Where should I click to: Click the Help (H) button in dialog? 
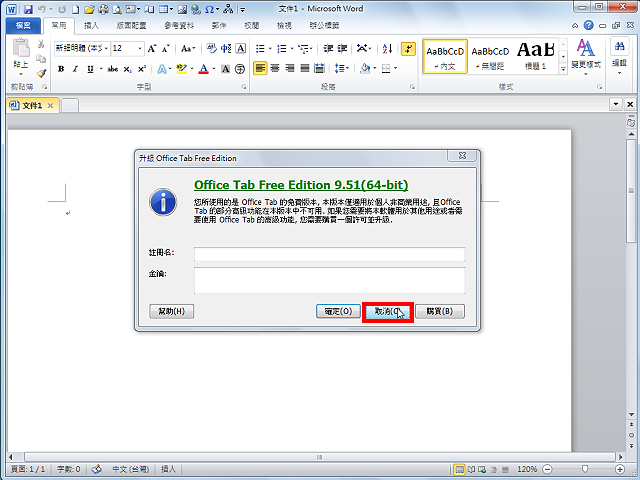click(x=171, y=311)
